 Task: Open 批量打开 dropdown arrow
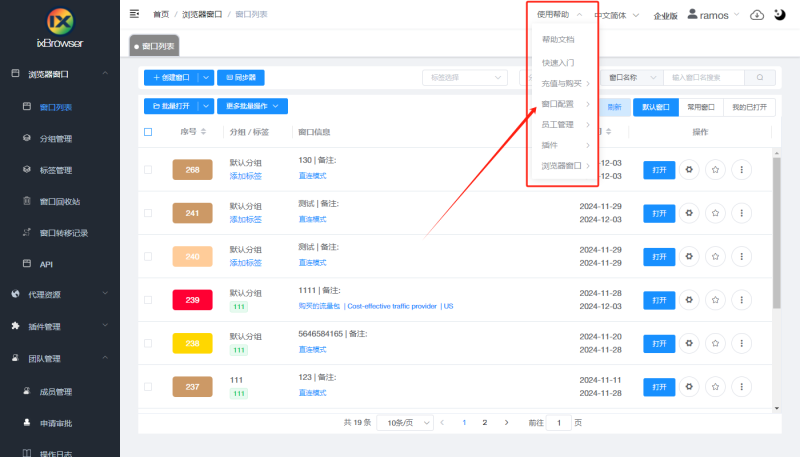coord(206,106)
